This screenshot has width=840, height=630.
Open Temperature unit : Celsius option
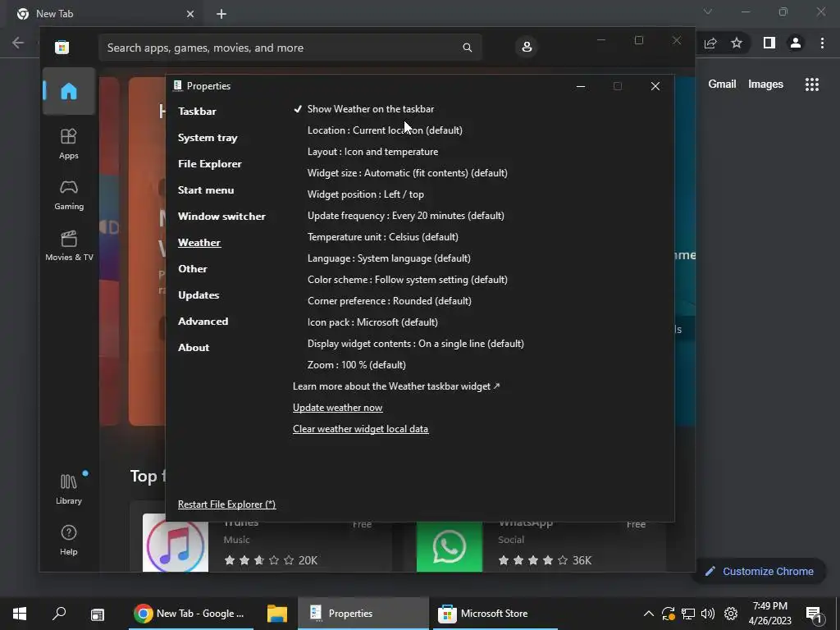[x=382, y=237]
